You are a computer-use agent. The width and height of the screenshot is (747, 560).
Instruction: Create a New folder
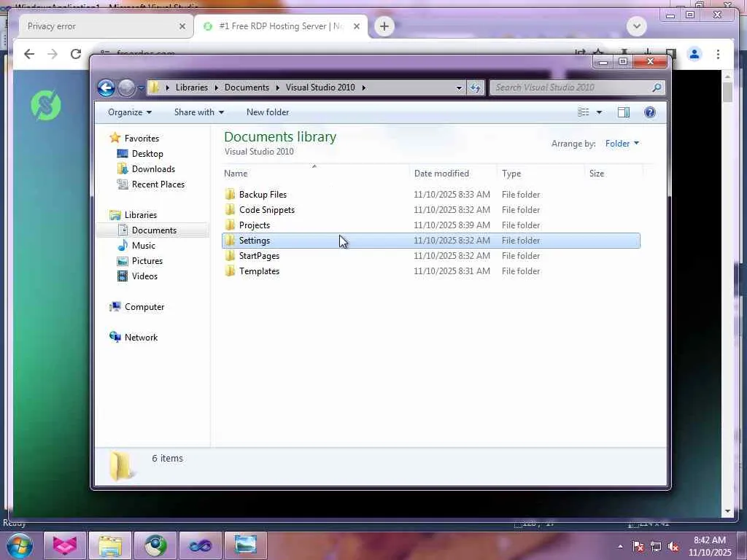[x=267, y=112]
